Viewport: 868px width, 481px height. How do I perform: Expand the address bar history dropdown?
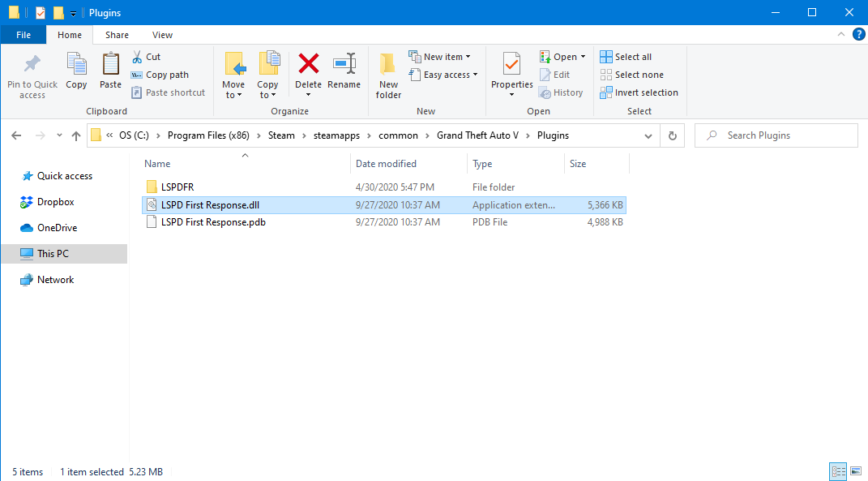pos(648,135)
